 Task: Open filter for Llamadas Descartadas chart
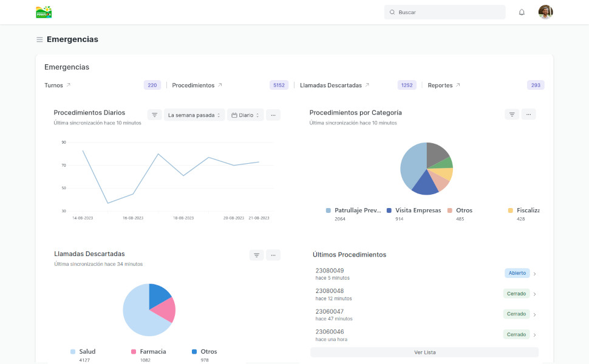(256, 255)
